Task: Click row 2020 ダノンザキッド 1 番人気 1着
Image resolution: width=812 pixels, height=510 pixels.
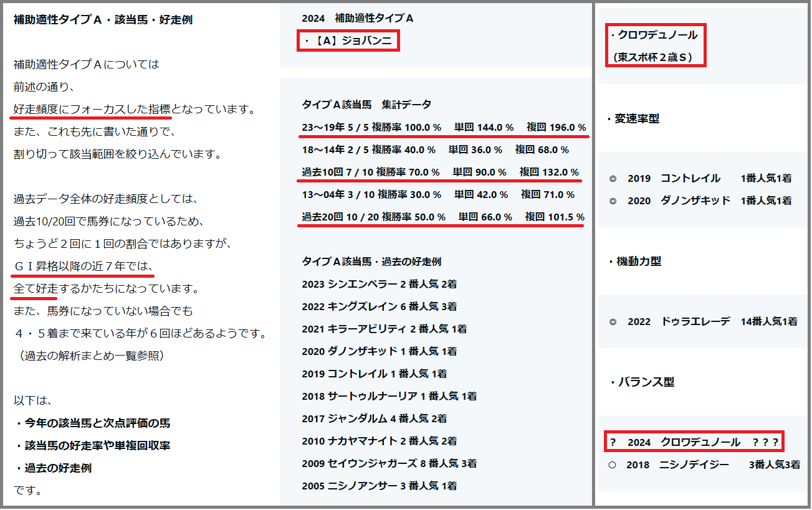Action: coord(379,351)
